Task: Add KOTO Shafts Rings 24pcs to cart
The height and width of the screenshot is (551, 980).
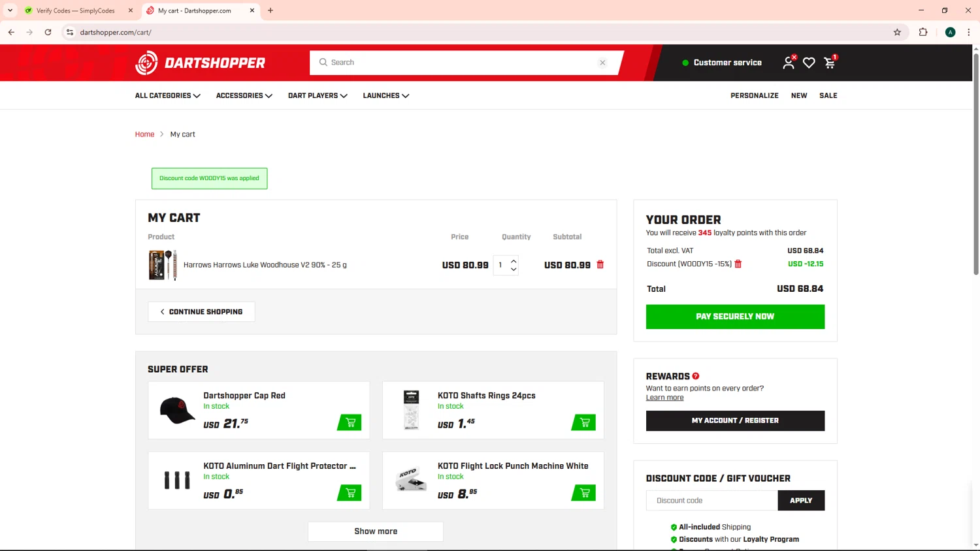Action: tap(583, 422)
